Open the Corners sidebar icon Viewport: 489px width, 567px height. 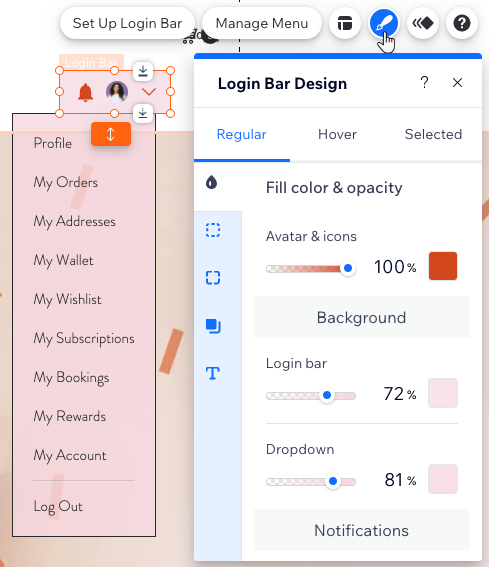point(213,278)
